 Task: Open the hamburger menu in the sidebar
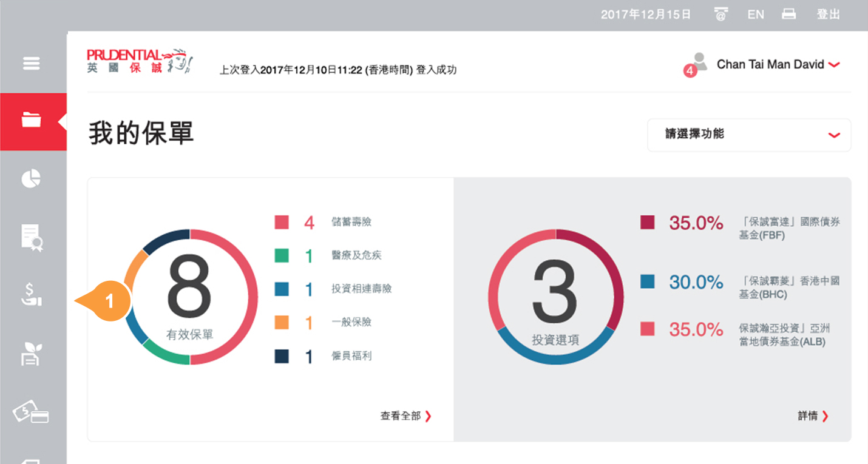[32, 63]
